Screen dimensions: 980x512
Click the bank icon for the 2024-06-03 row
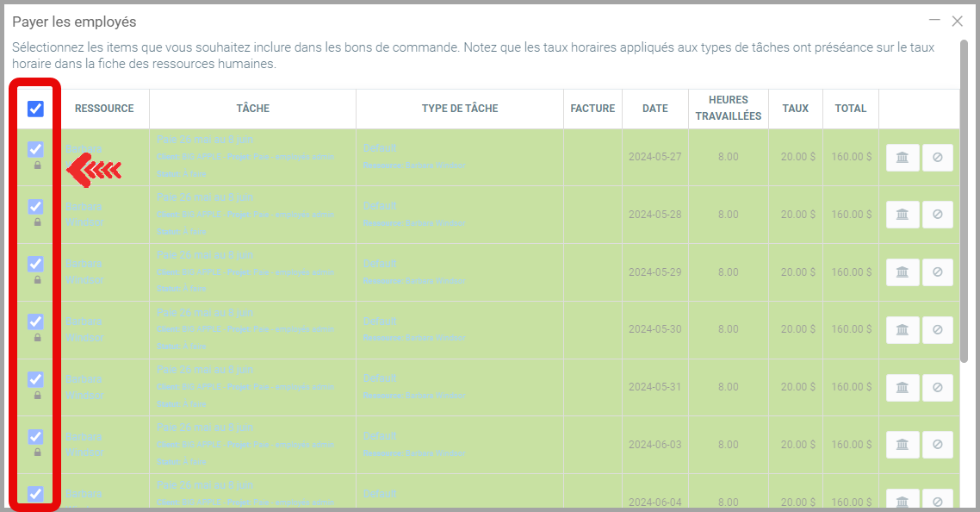point(902,445)
